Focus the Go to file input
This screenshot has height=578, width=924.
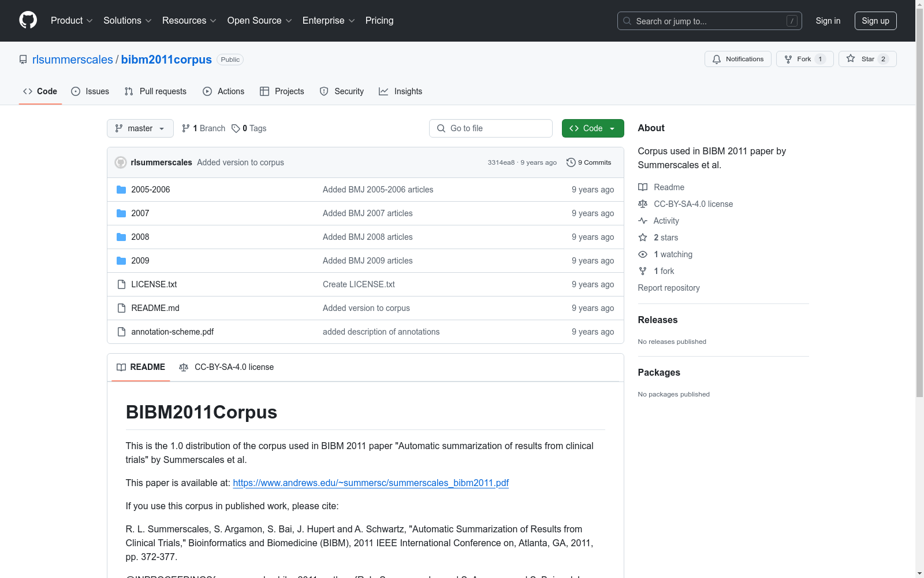[491, 128]
